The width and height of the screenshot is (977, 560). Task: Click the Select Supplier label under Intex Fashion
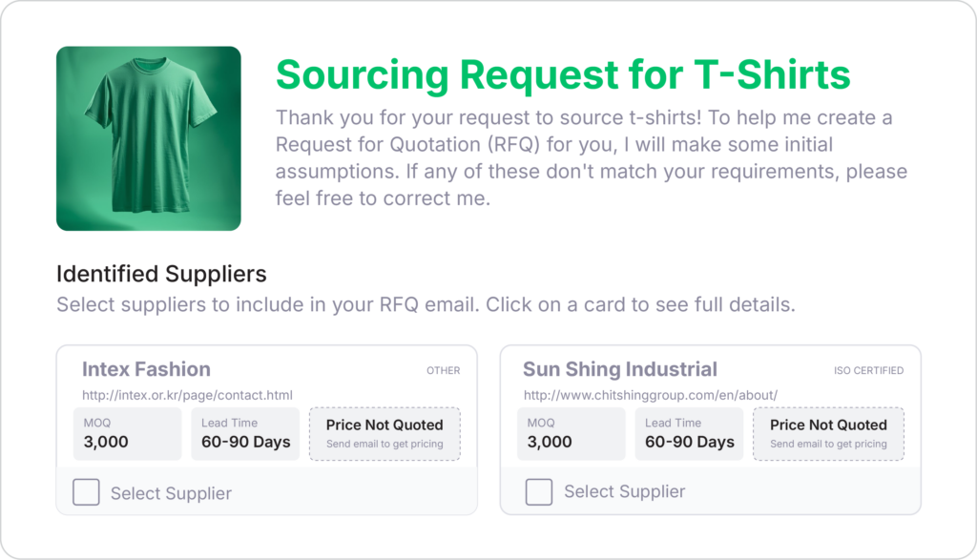click(x=171, y=493)
